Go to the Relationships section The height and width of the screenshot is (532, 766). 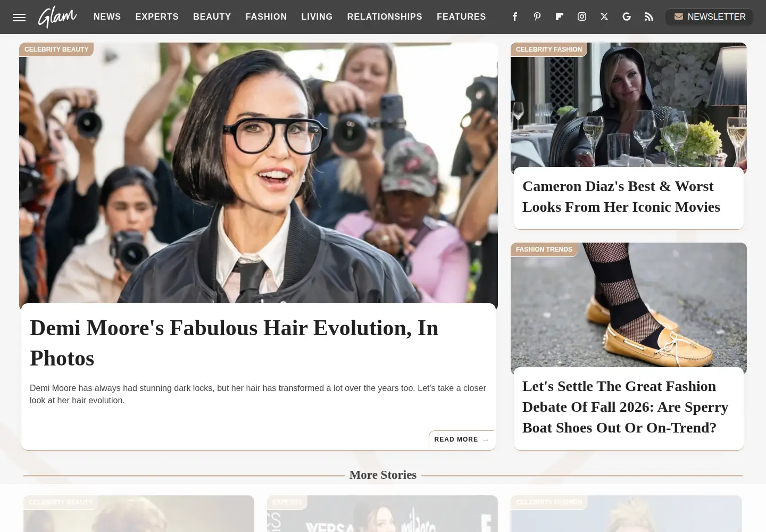(x=385, y=17)
